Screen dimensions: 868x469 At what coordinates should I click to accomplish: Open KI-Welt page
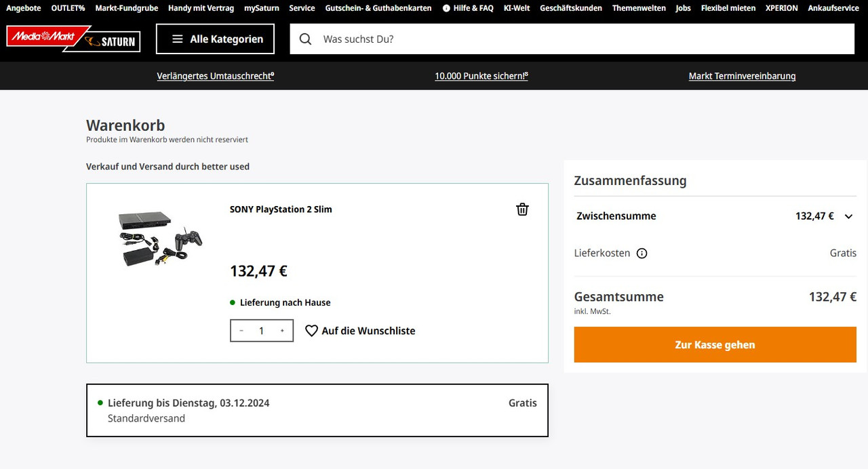(x=517, y=8)
